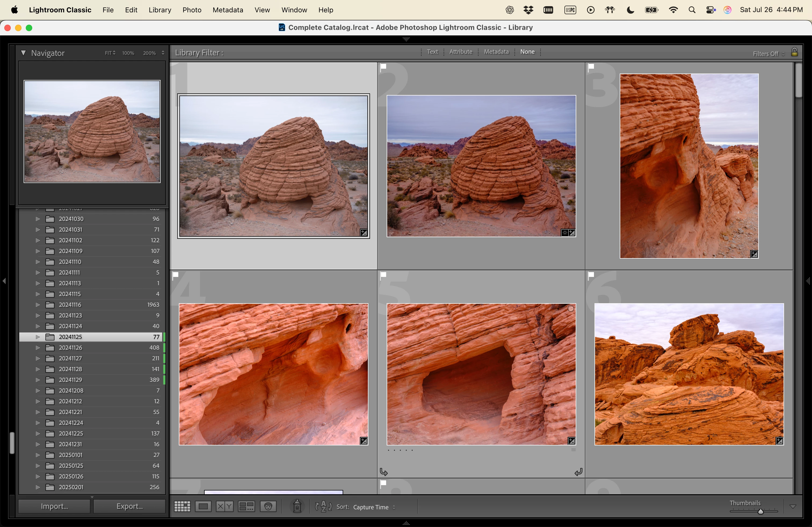Click the Export button

pos(129,506)
